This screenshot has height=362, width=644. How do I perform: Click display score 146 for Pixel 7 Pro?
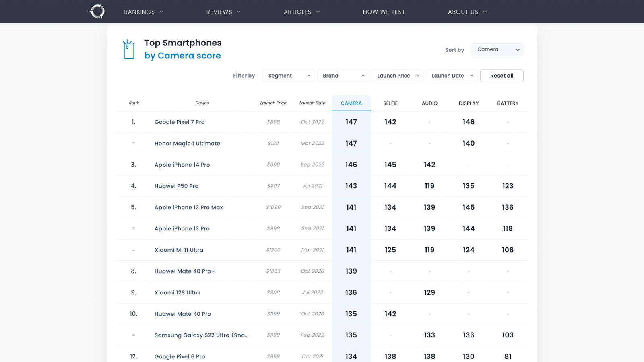coord(469,122)
